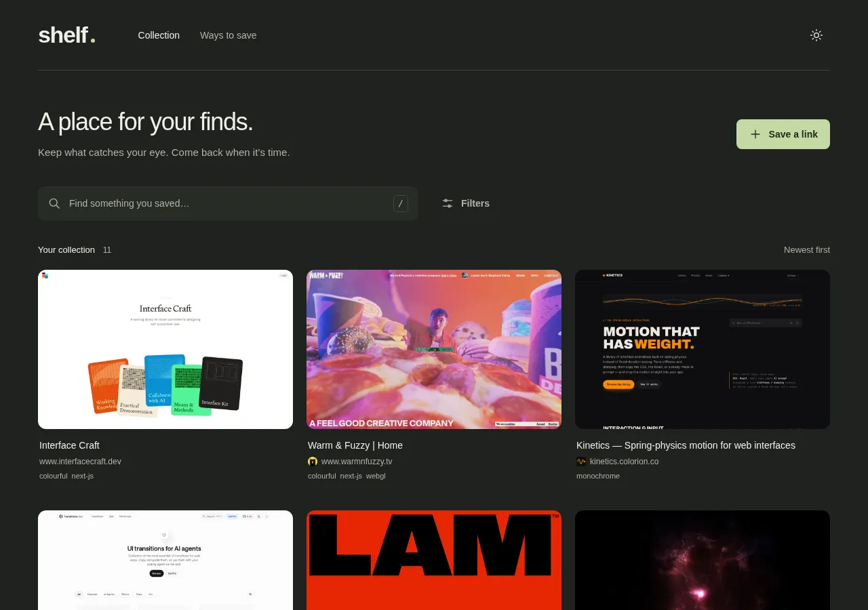Click the plus icon on Save a link

[755, 134]
